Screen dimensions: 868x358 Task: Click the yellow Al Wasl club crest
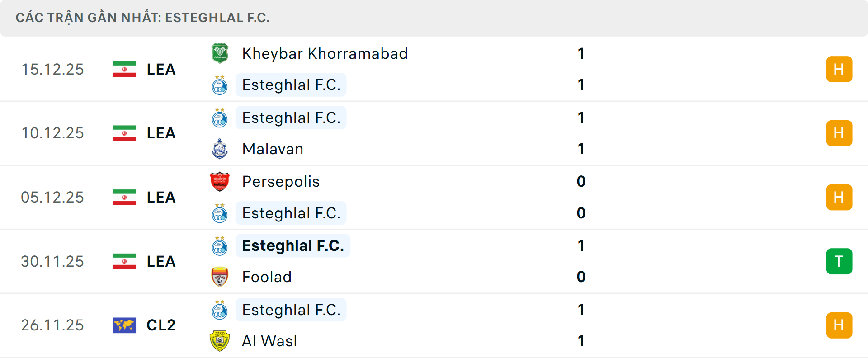point(220,341)
